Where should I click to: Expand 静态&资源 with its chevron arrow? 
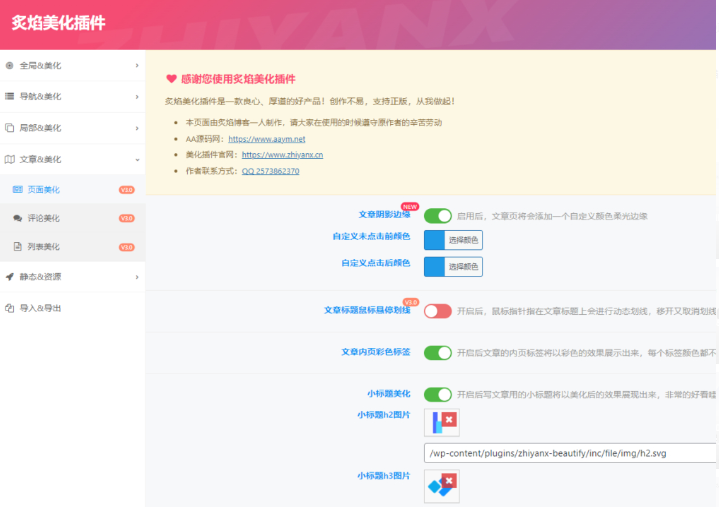(137, 277)
